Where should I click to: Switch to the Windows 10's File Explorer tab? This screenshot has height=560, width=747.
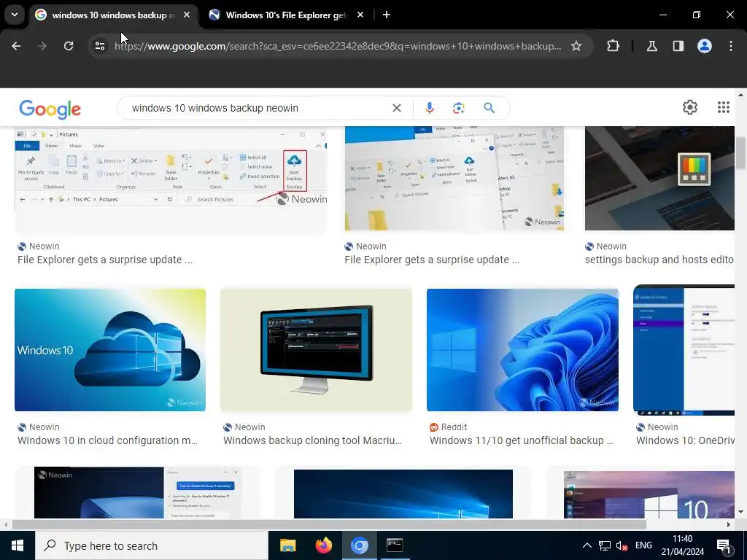click(286, 15)
